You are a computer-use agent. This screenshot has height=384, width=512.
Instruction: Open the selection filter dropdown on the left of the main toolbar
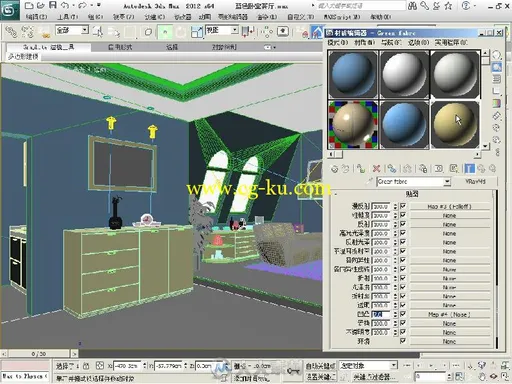(85, 30)
